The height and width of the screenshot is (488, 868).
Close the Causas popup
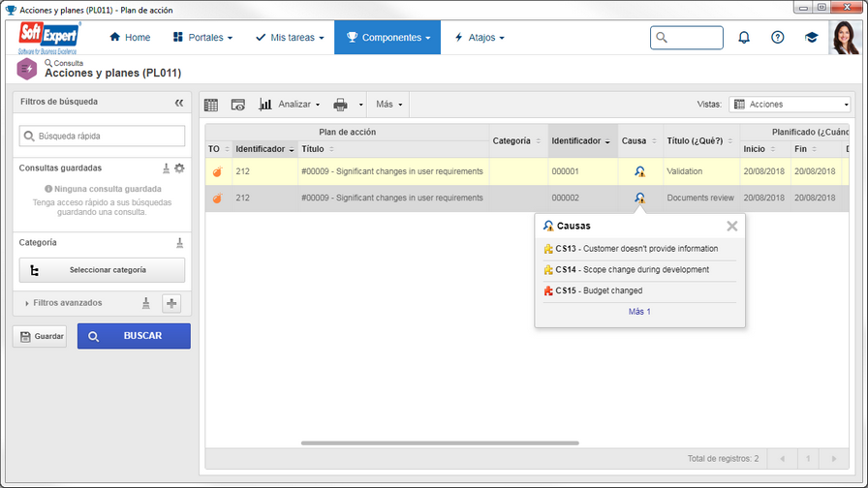pos(731,226)
